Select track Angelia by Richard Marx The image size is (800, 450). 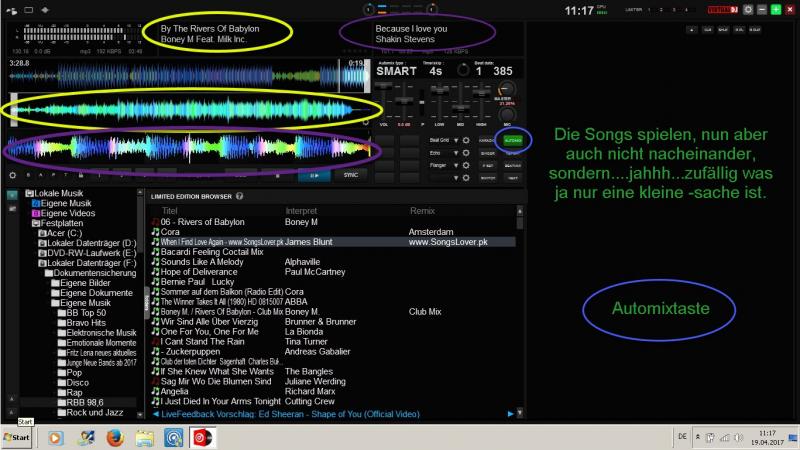point(333,391)
